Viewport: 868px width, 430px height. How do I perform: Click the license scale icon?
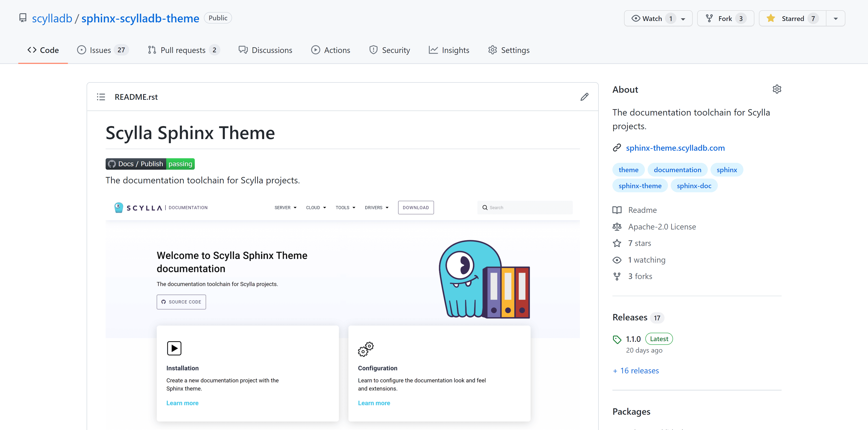617,227
